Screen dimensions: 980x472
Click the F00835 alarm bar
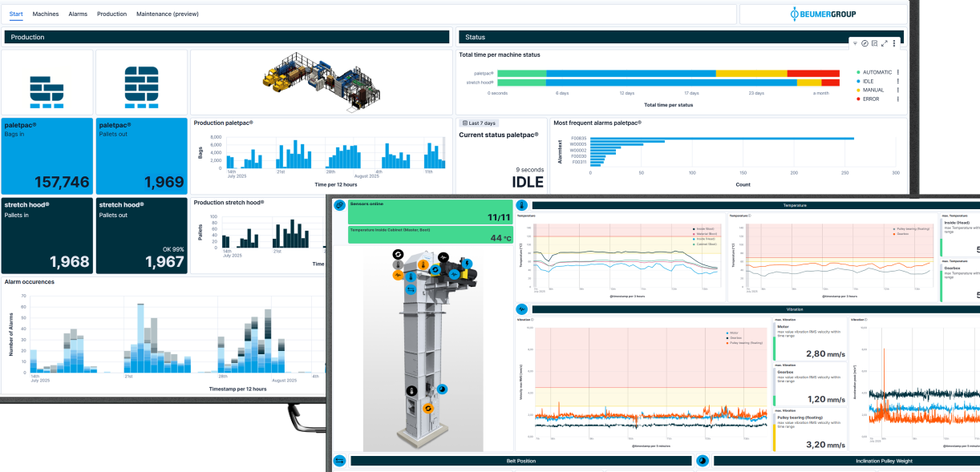point(722,138)
